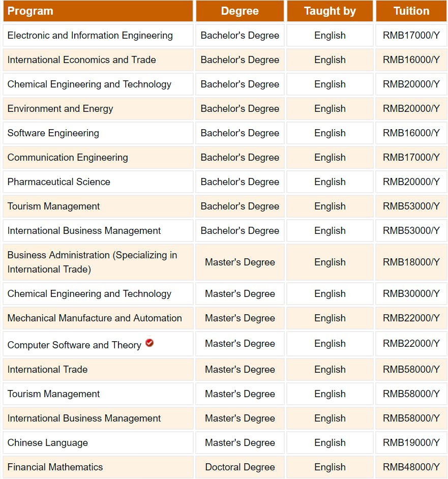
Task: Click the International Trade master's program
Action: pos(47,370)
